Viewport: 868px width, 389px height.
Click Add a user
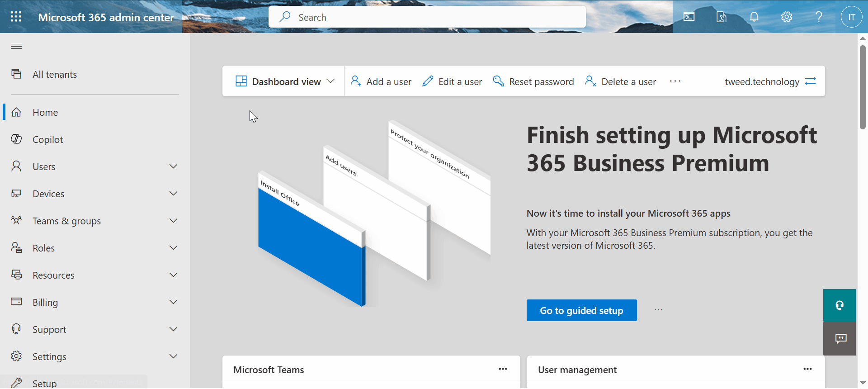tap(381, 81)
